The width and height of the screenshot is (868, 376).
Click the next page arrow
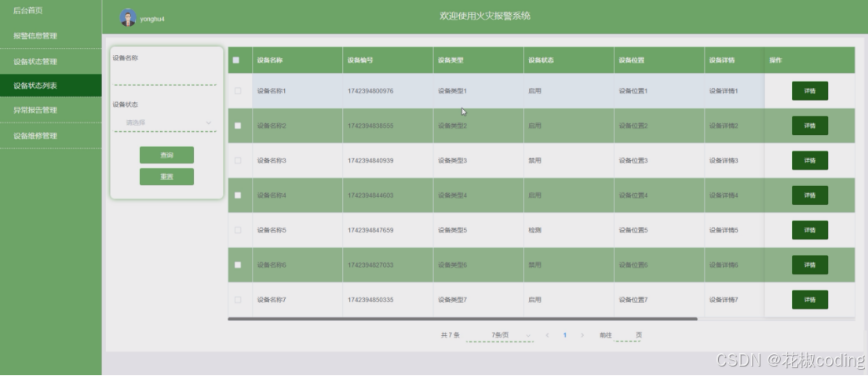pyautogui.click(x=582, y=335)
